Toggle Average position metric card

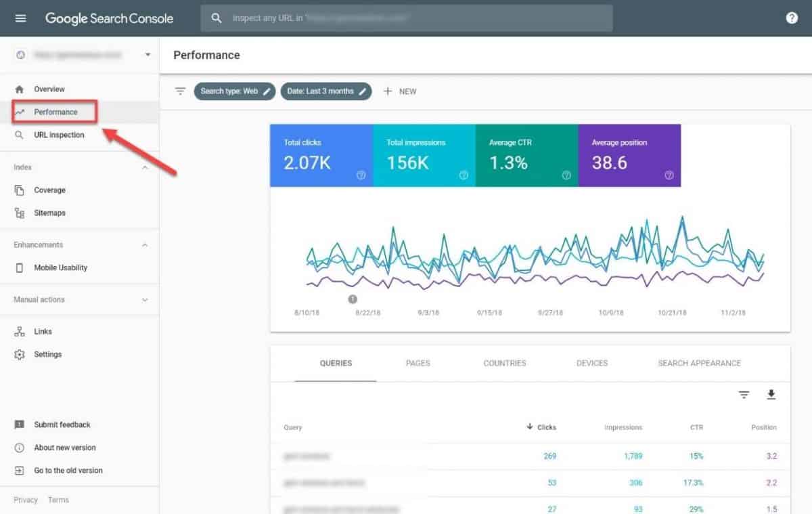(x=630, y=156)
